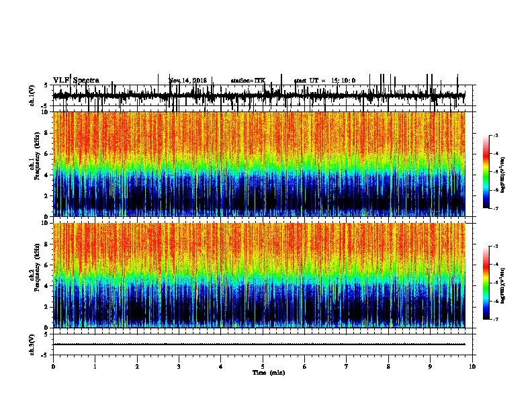The width and height of the screenshot is (532, 411).
Task: Click time axis tick label "8"
Action: (388, 367)
